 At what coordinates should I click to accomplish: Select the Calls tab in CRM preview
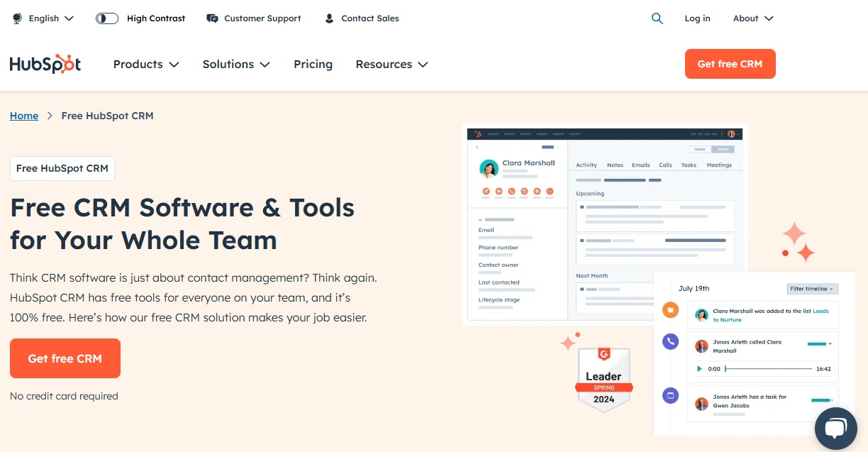pos(665,165)
